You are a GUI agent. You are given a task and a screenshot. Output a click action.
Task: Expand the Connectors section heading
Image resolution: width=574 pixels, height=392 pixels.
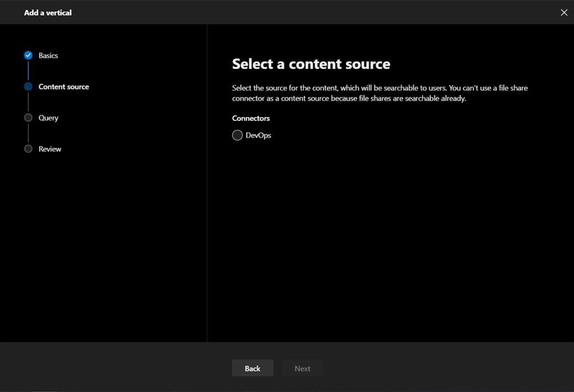pos(251,118)
